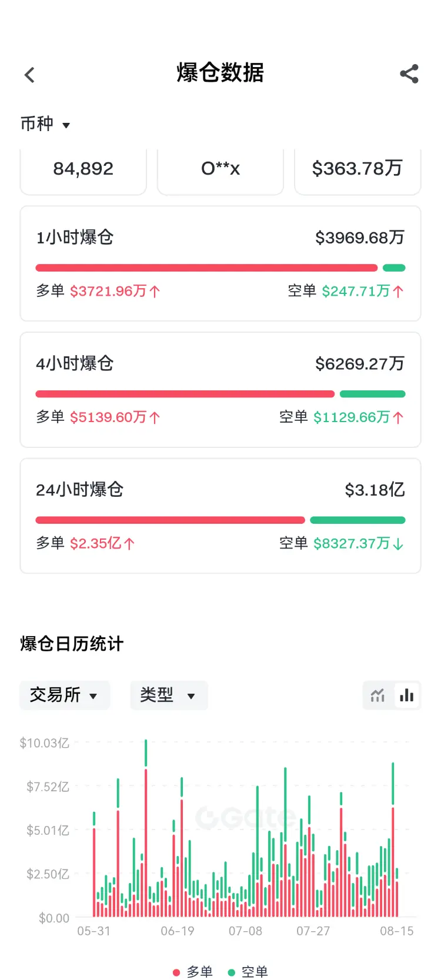
Task: Tap the up arrow beside $2.35亿
Action: 129,544
